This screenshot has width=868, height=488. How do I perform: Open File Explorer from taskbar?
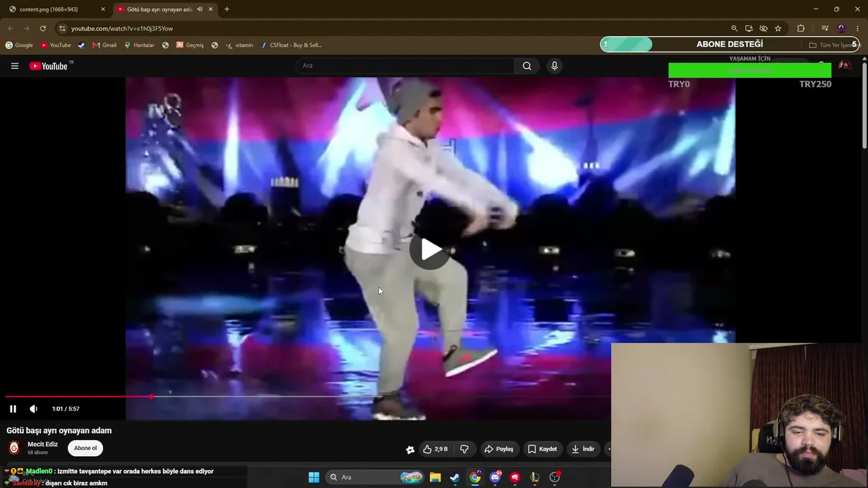pos(435,477)
